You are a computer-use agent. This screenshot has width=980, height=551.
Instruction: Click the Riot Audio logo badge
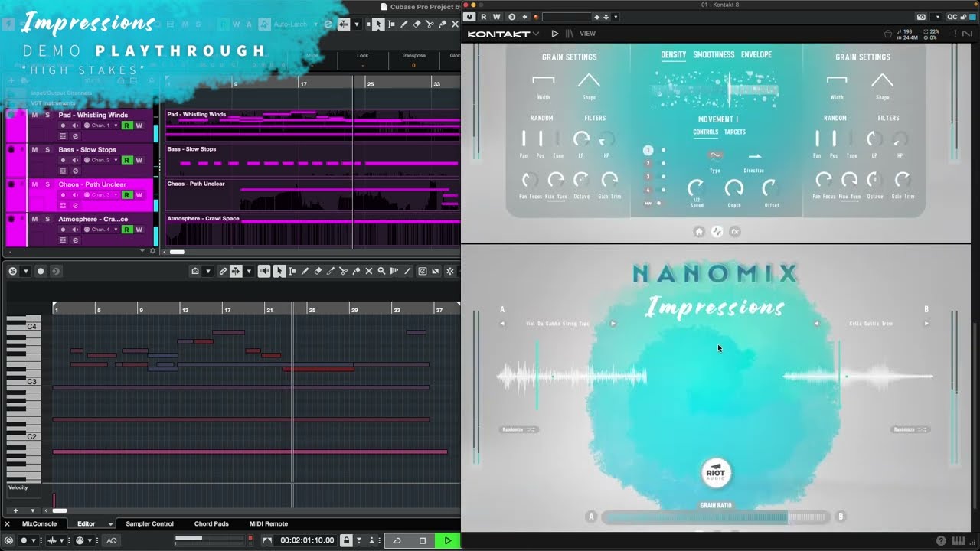716,473
